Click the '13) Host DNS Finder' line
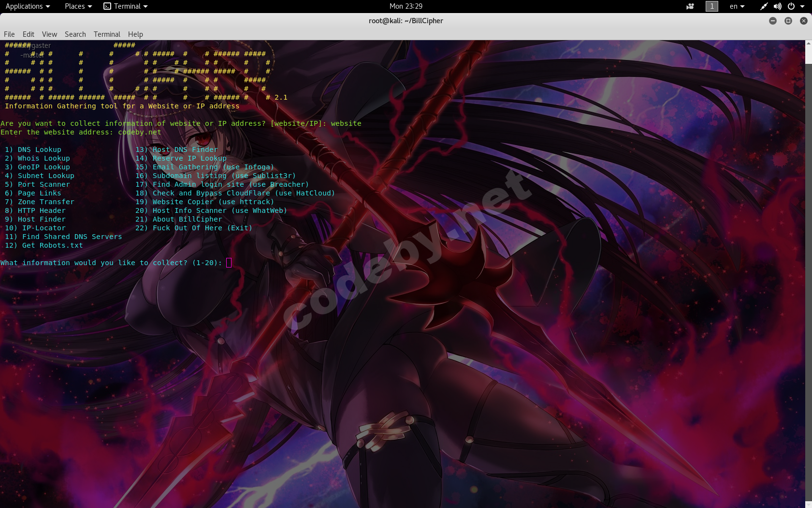The height and width of the screenshot is (508, 812). point(177,149)
